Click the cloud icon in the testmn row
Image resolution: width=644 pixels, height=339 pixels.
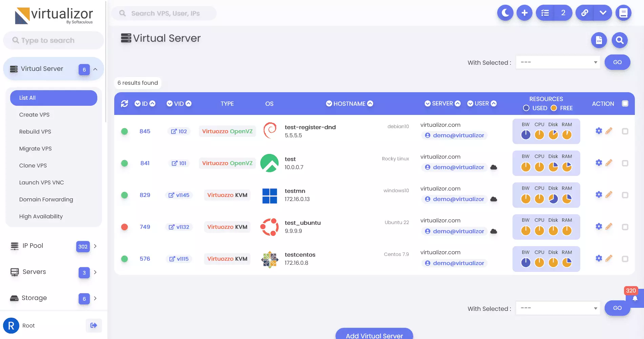[494, 199]
